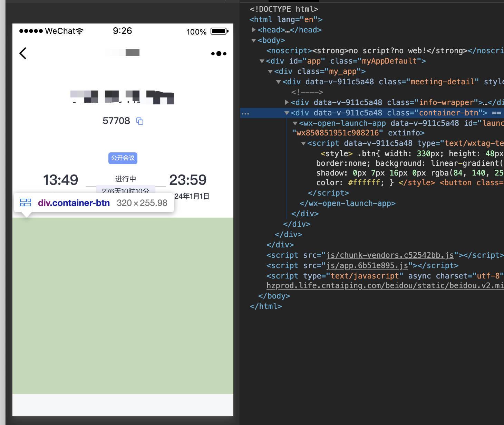
Task: Click the WeChat carrier label
Action: [x=60, y=31]
